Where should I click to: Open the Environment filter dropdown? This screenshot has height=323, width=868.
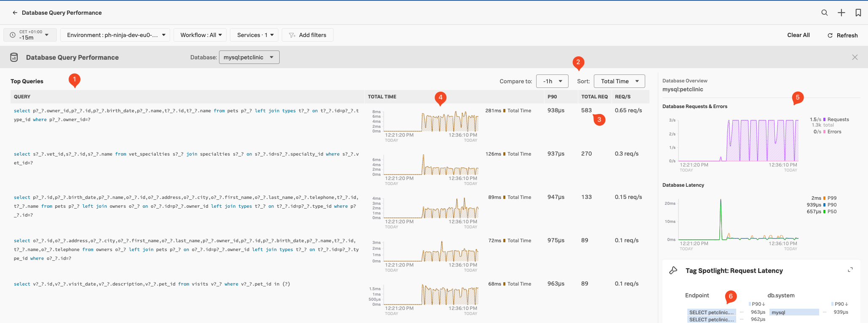[x=115, y=35]
